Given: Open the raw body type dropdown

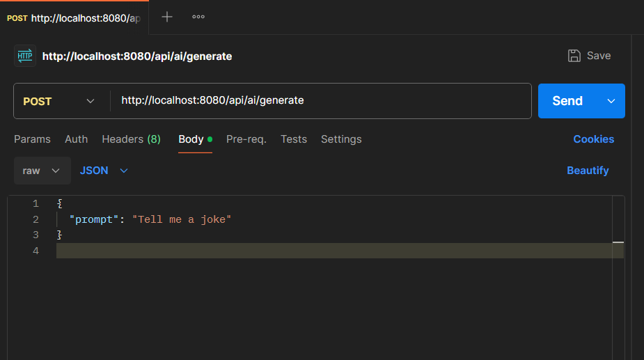Looking at the screenshot, I should pyautogui.click(x=42, y=171).
